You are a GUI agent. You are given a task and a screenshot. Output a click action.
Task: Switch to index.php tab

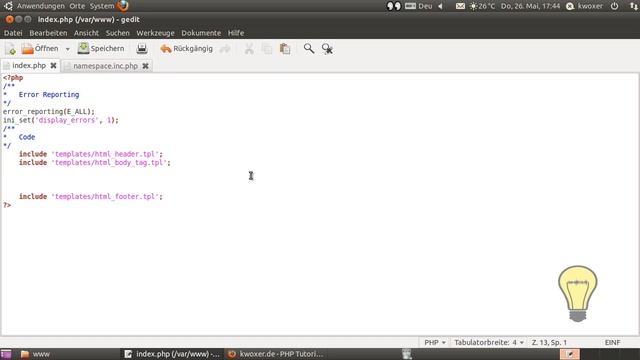29,65
